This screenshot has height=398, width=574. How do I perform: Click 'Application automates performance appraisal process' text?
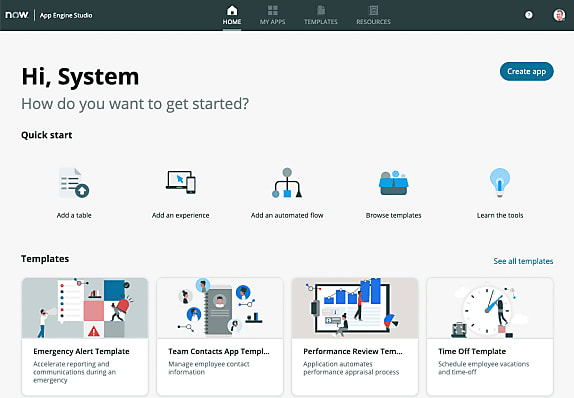[x=351, y=368]
